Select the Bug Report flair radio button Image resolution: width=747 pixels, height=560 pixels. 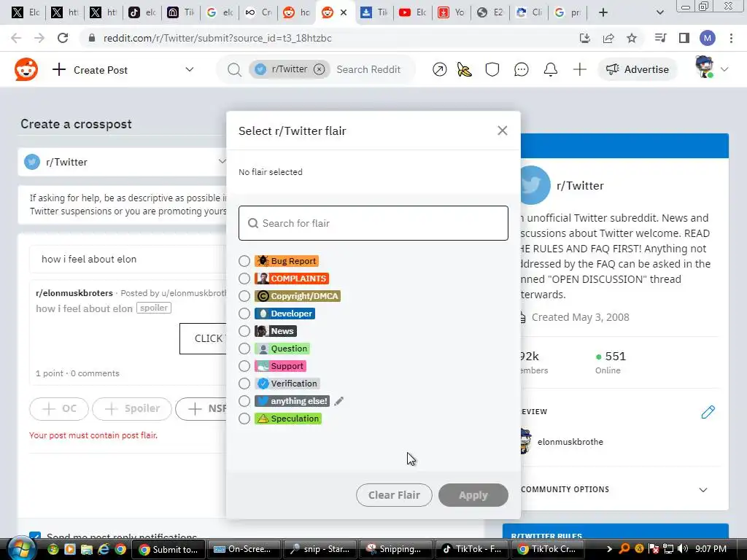(x=244, y=261)
